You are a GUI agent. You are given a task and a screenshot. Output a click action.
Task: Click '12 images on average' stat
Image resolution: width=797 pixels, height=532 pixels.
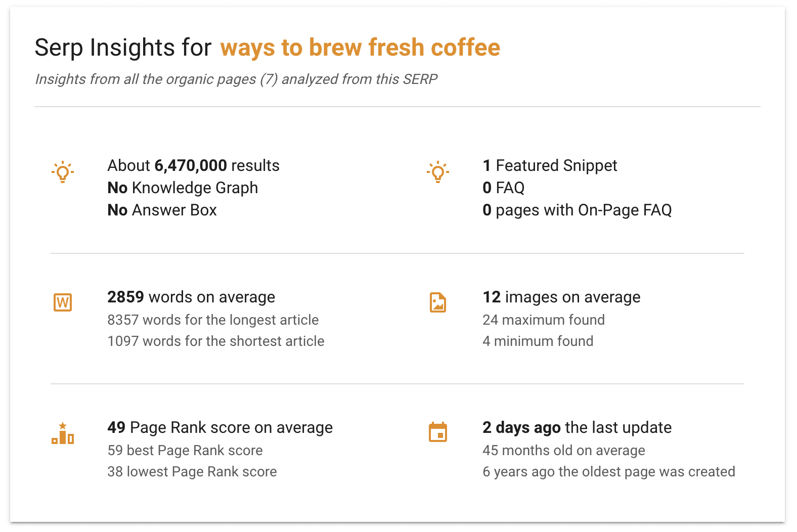tap(561, 297)
